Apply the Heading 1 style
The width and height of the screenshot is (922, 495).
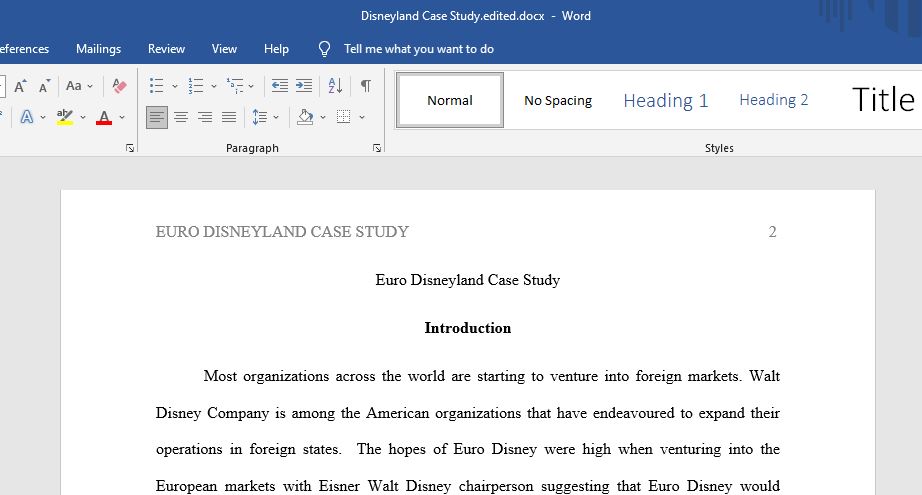click(666, 101)
